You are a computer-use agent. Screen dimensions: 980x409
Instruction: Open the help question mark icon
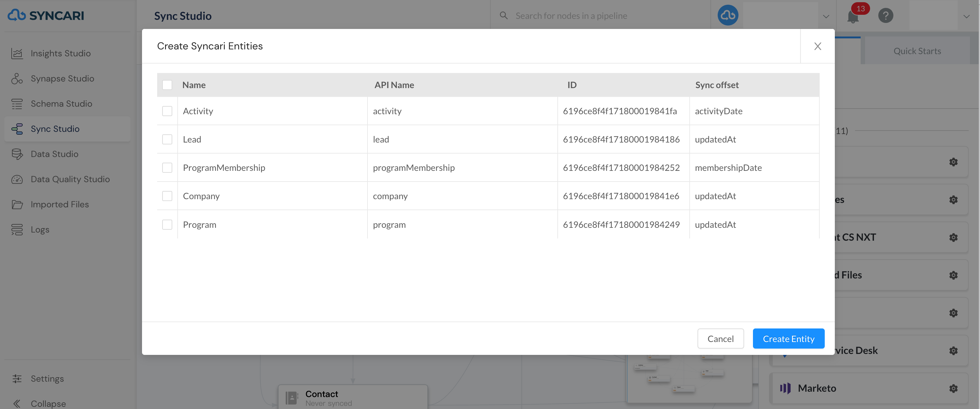point(886,16)
